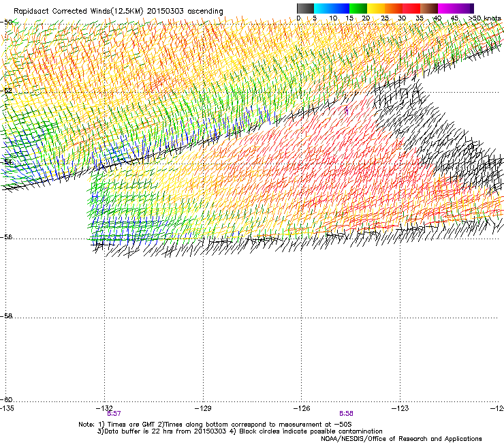Click the latitude label '-60'
Image resolution: width=504 pixels, height=443 pixels.
point(6,399)
